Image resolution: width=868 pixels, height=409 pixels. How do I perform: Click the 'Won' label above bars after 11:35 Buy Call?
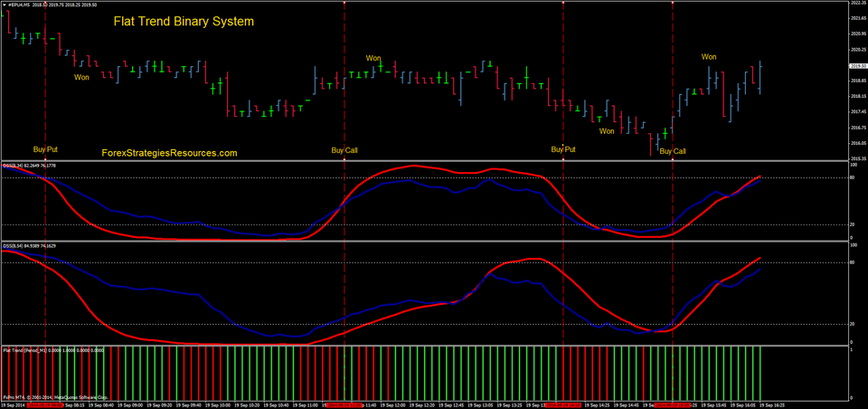[373, 58]
